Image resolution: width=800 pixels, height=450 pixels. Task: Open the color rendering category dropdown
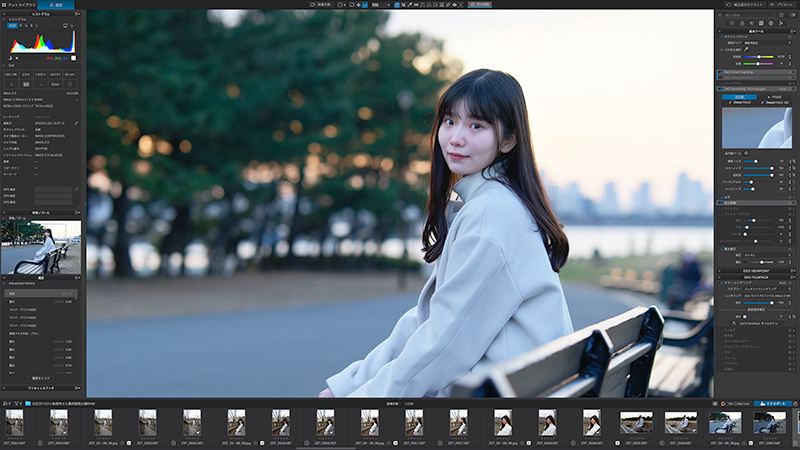pos(767,289)
